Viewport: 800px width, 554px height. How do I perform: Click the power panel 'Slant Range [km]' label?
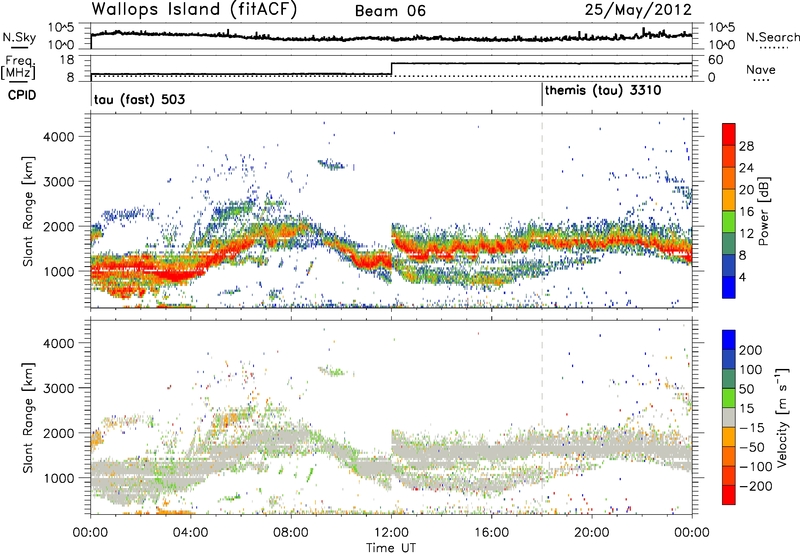[x=28, y=211]
